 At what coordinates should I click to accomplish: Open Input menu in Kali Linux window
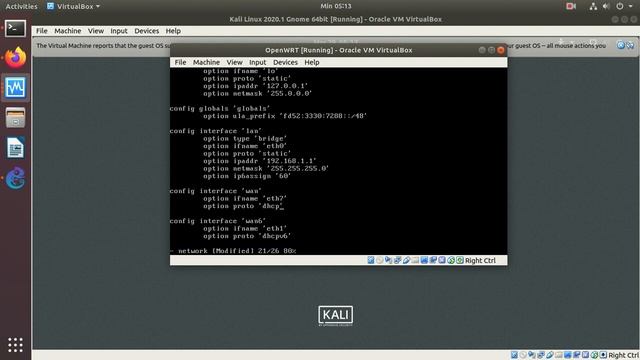click(x=119, y=31)
